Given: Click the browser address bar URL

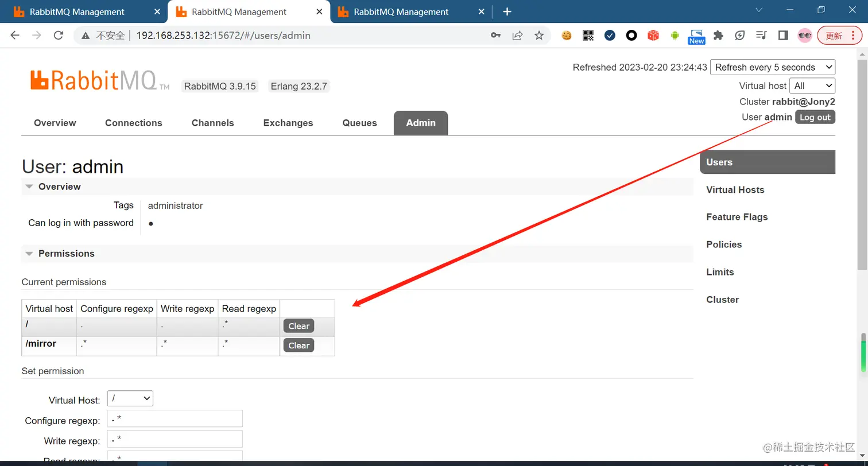Looking at the screenshot, I should click(223, 35).
